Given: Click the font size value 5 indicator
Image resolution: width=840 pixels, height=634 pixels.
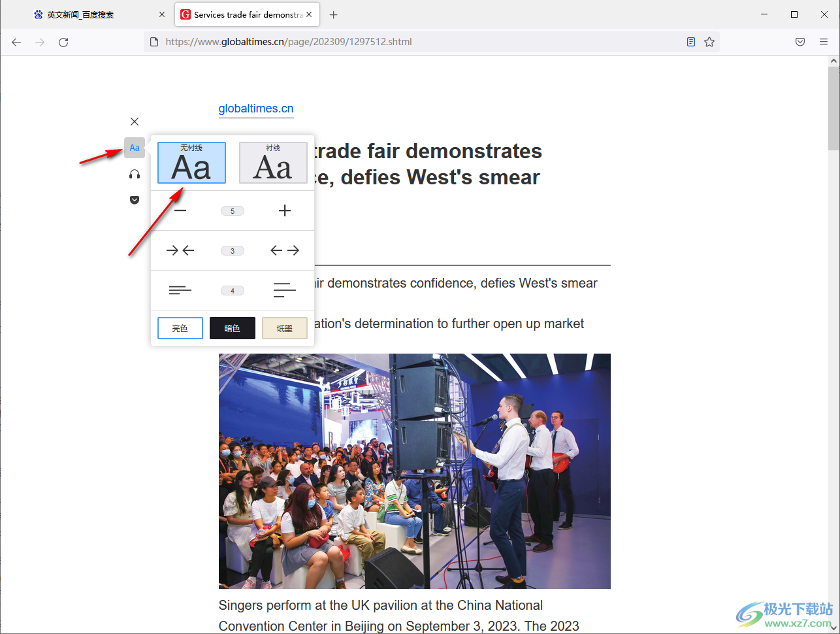Looking at the screenshot, I should pos(233,211).
